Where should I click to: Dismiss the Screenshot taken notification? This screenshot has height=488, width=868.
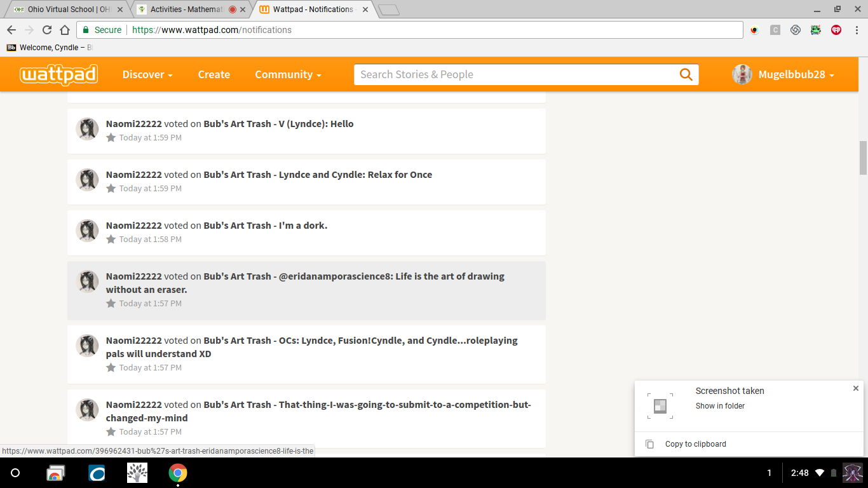855,388
